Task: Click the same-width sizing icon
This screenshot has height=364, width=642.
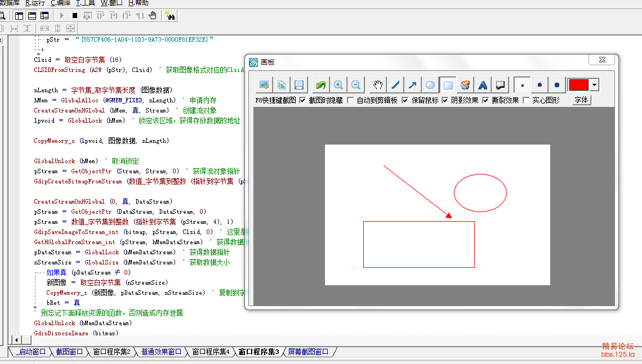Action: 44,28
